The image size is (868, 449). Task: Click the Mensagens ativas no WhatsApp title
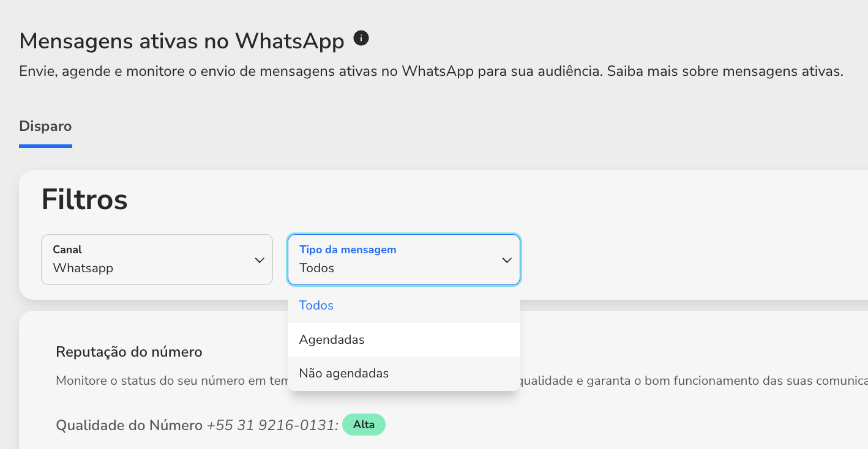coord(182,41)
